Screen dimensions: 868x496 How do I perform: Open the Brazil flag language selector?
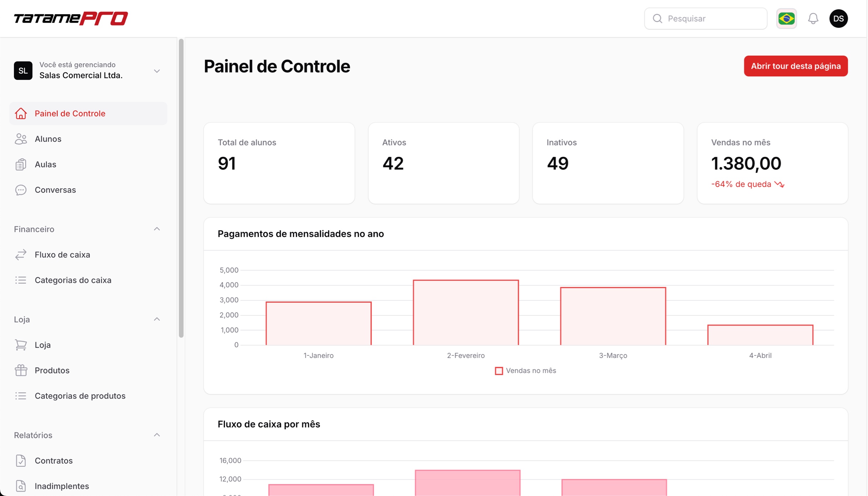tap(786, 19)
